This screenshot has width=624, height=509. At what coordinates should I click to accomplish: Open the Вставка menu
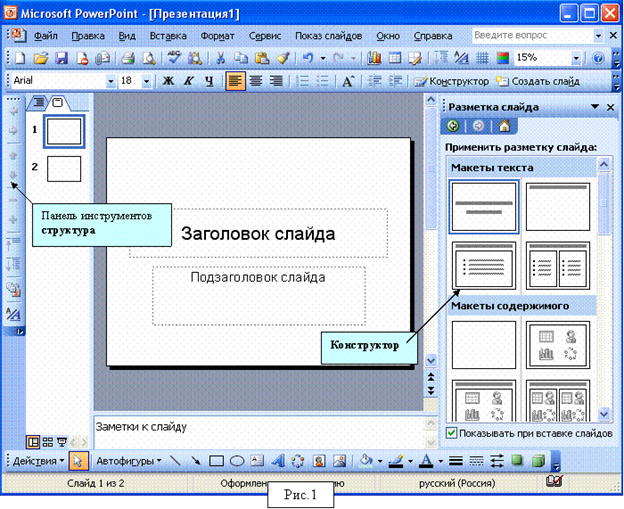click(x=168, y=36)
